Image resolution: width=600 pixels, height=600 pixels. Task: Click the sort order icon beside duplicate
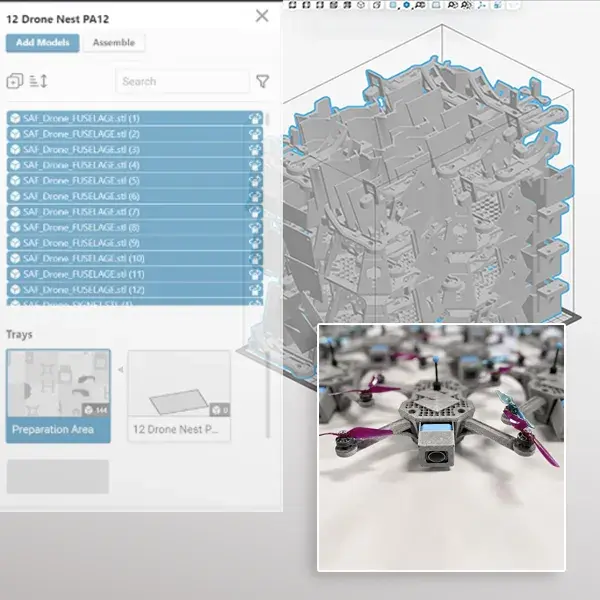(x=39, y=81)
